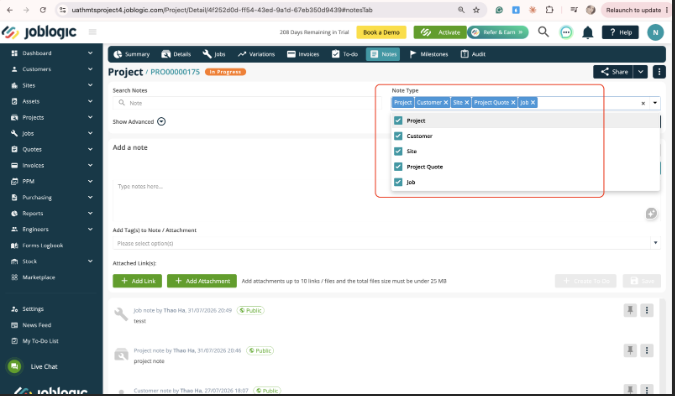Image resolution: width=675 pixels, height=396 pixels.
Task: Open the chat bubble icon in header
Action: tap(566, 32)
